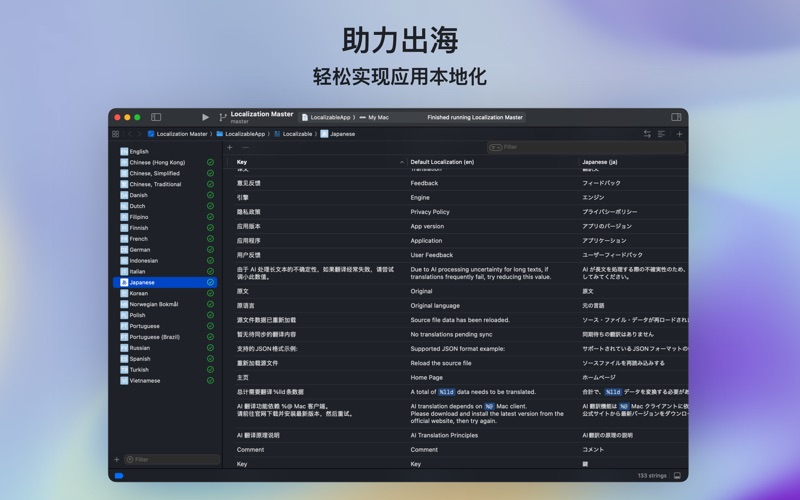Add a language with the bottom-left plus
800x500 pixels.
pos(116,460)
